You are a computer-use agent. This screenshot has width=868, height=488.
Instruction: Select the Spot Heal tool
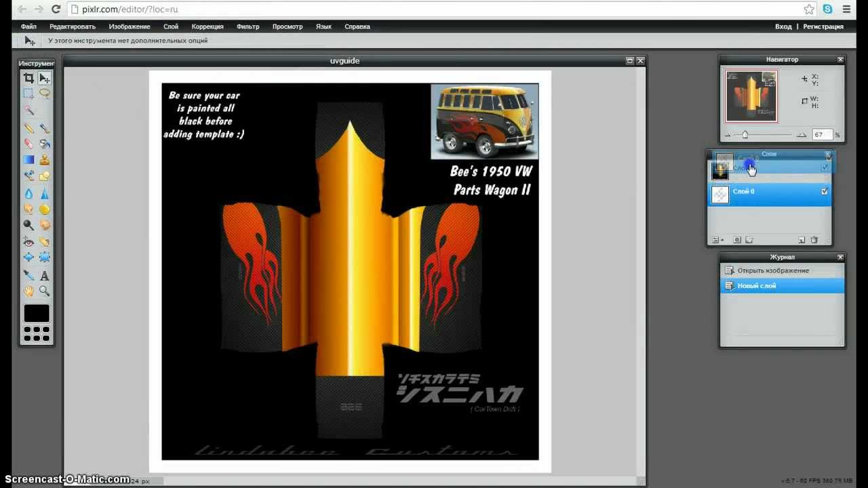(x=44, y=241)
